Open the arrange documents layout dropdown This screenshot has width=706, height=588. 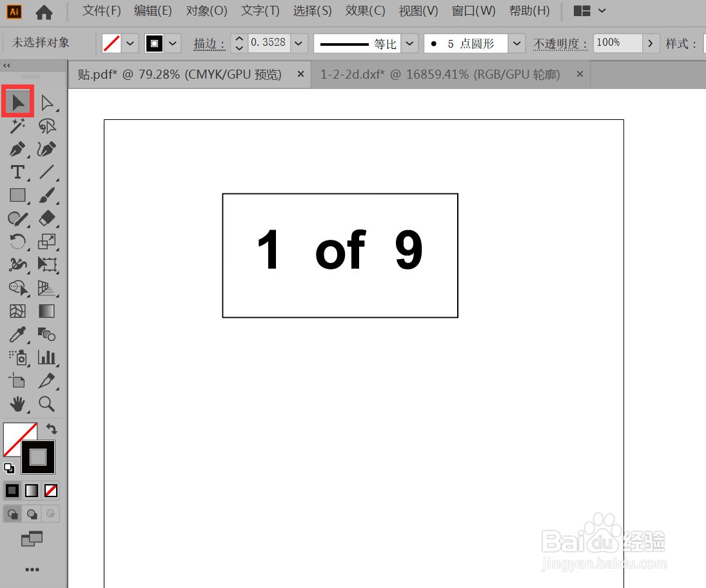[590, 11]
